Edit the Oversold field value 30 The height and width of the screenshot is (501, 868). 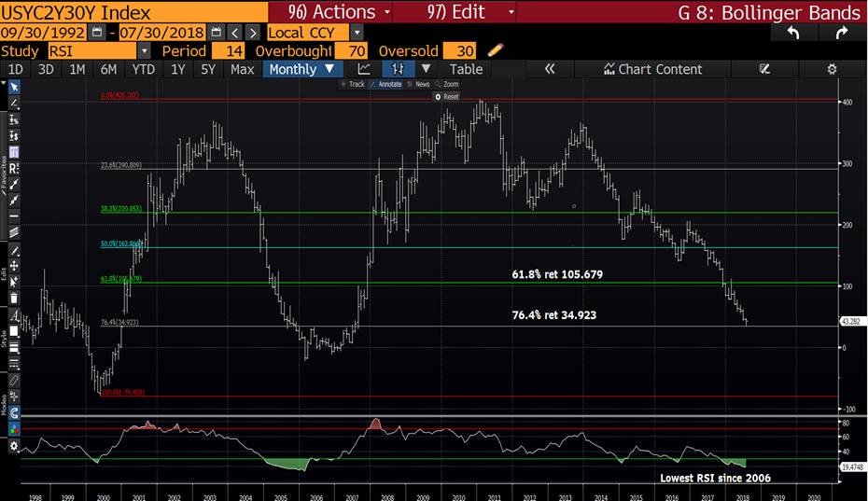459,51
